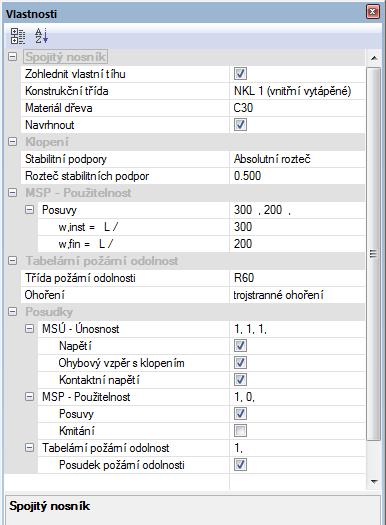386x525 pixels.
Task: Select the Stabilitní podpory property label
Action: (x=66, y=159)
